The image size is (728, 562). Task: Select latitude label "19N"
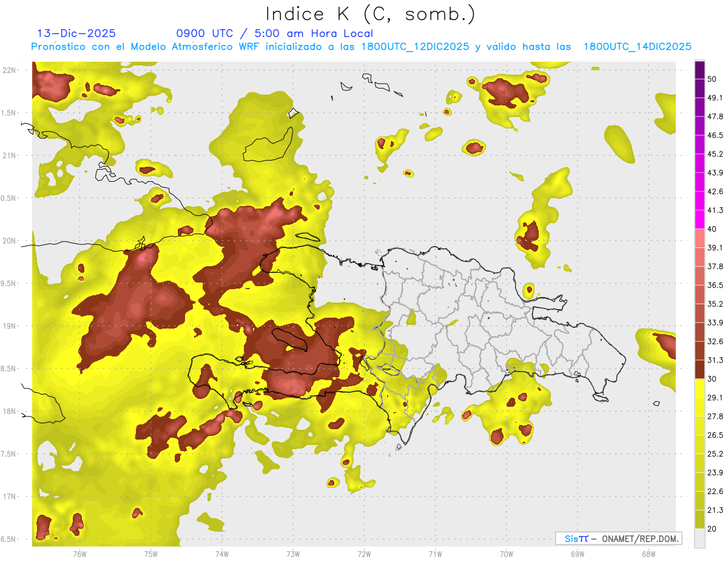coord(9,326)
